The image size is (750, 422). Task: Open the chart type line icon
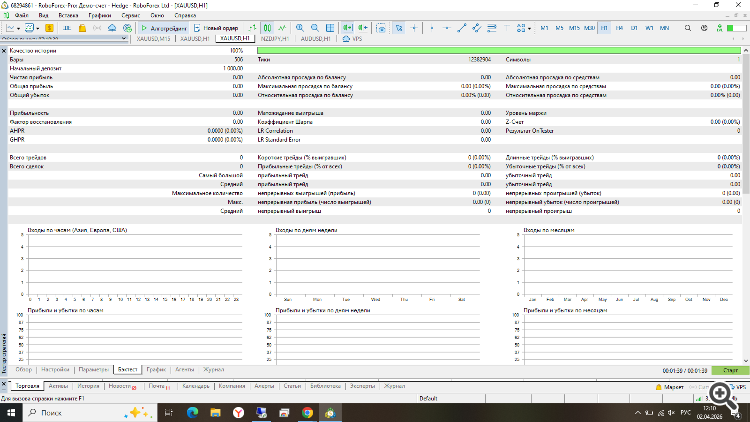pos(11,28)
